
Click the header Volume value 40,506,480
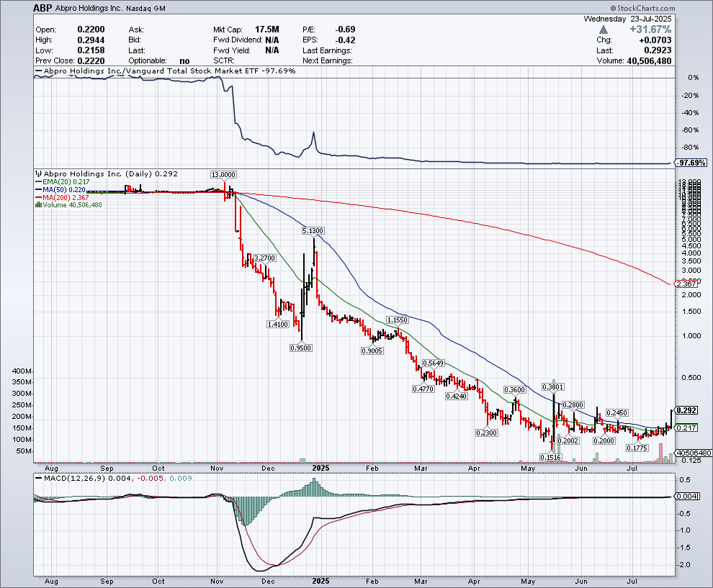click(649, 61)
